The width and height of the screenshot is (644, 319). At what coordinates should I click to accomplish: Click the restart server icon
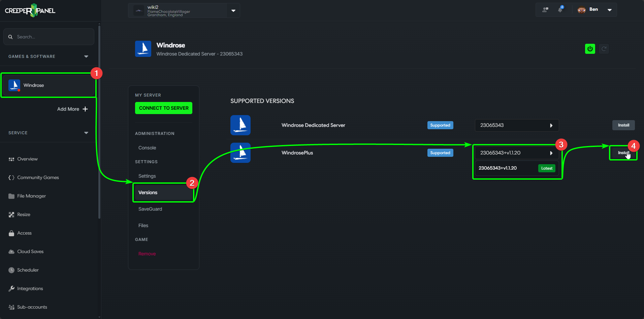[x=604, y=49]
